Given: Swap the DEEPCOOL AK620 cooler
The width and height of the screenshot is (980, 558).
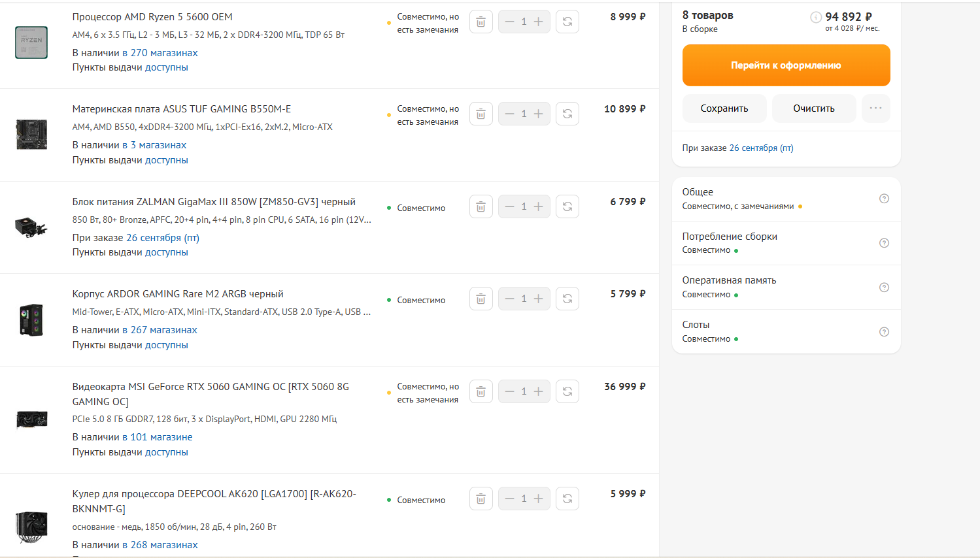Looking at the screenshot, I should [x=567, y=499].
